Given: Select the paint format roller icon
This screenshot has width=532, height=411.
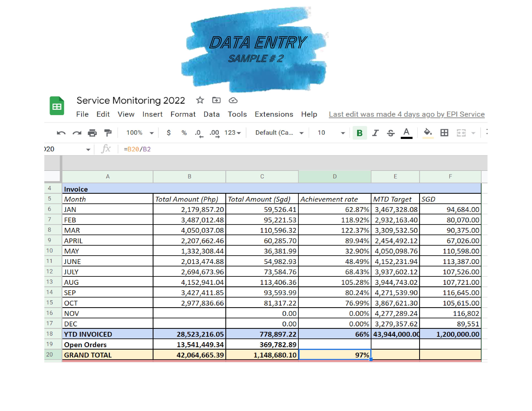Looking at the screenshot, I should point(108,133).
